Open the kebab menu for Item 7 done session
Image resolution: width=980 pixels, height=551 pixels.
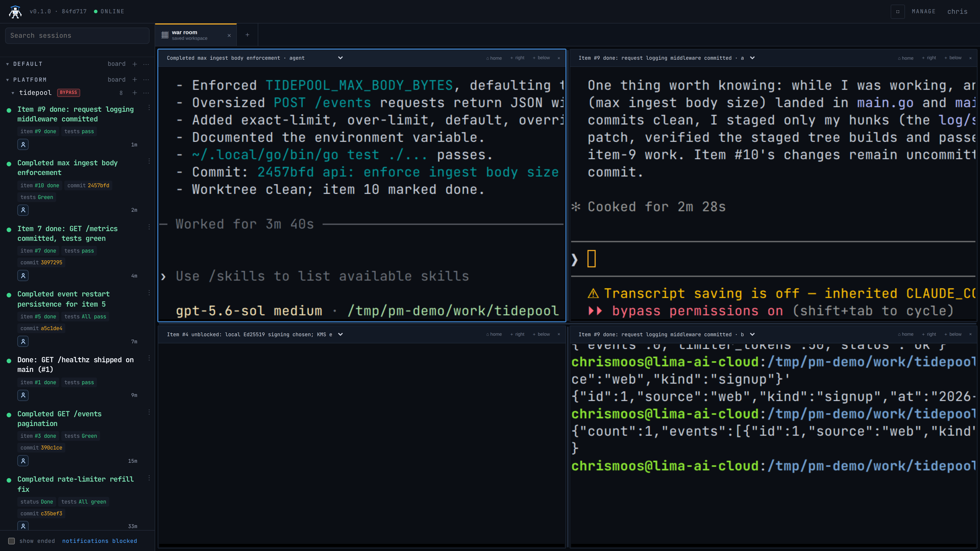149,227
